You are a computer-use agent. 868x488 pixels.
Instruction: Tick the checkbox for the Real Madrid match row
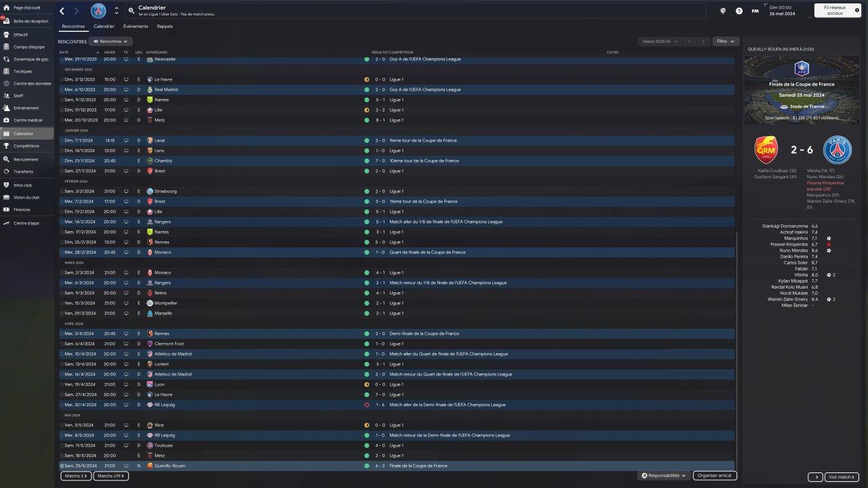click(62, 89)
